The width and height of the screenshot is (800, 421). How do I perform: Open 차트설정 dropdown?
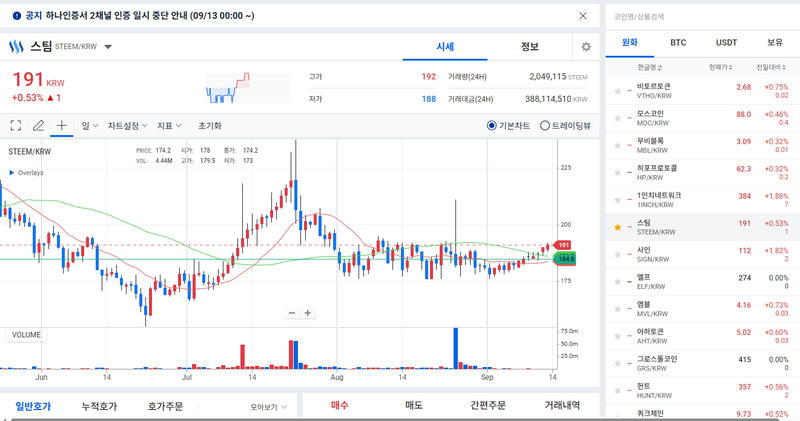[x=128, y=126]
